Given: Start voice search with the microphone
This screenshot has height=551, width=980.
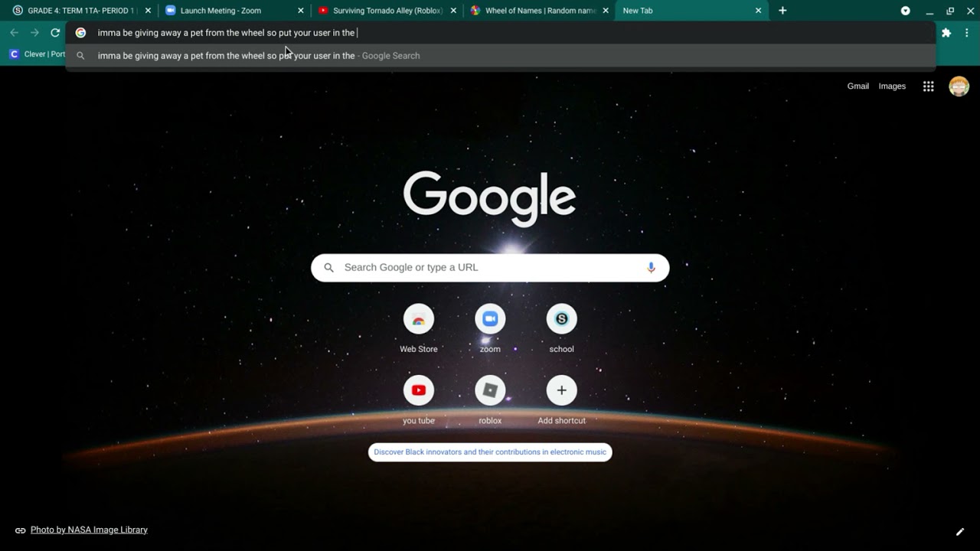Looking at the screenshot, I should (652, 268).
